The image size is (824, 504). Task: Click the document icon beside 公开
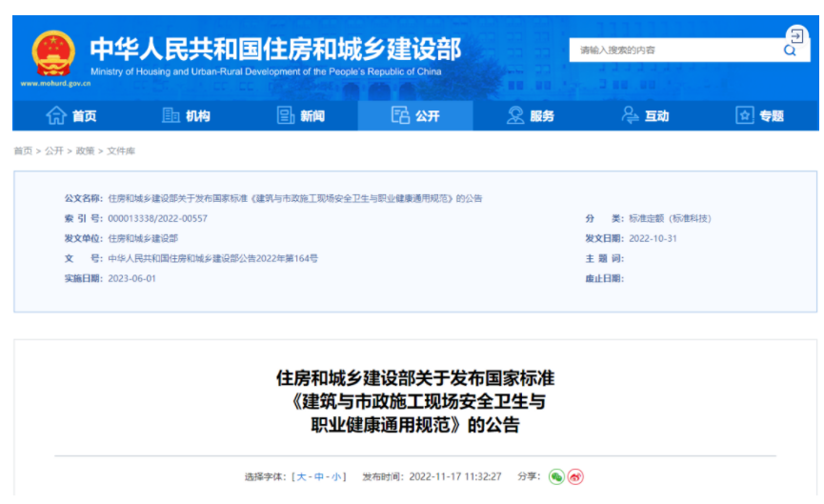coord(400,115)
